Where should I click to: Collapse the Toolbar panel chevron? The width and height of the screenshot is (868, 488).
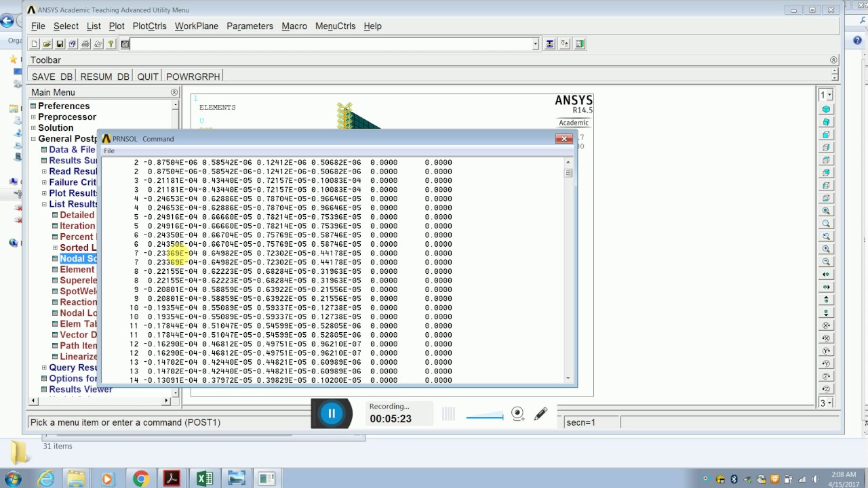(833, 60)
